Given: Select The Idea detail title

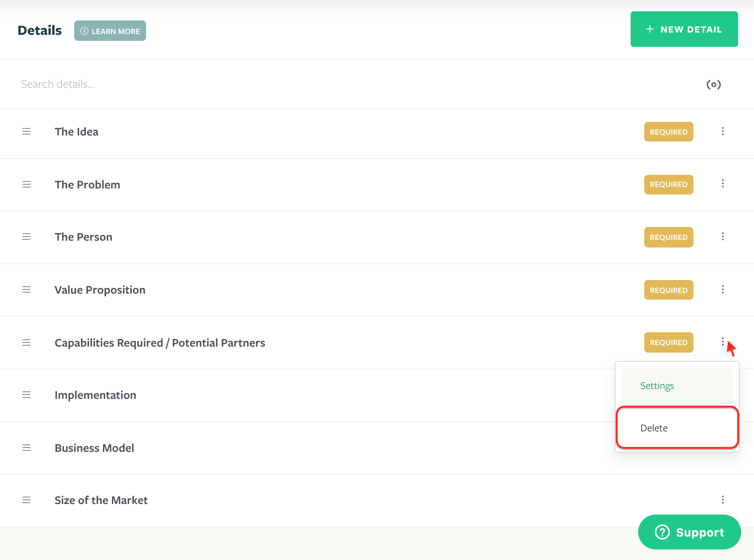Looking at the screenshot, I should pyautogui.click(x=76, y=132).
